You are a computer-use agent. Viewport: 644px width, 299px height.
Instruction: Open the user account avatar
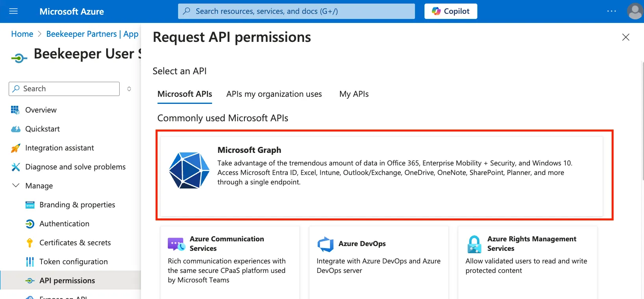click(x=635, y=11)
